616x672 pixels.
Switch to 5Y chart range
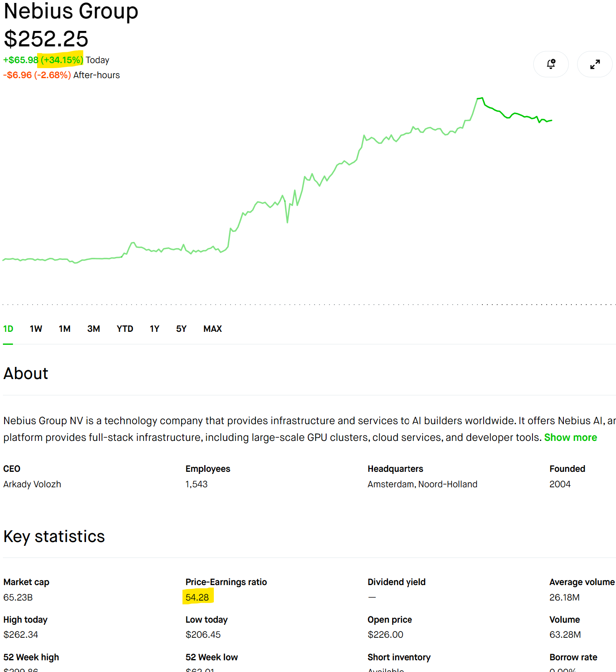pos(181,329)
